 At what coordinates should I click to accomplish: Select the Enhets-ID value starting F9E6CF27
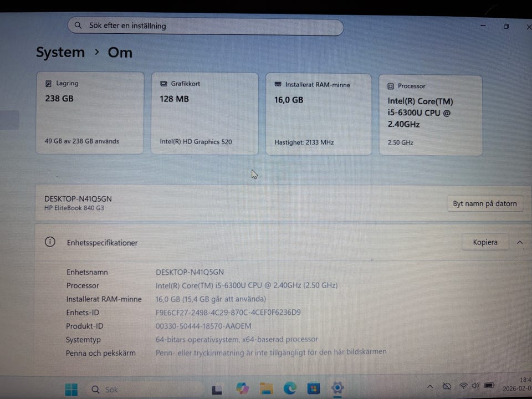pyautogui.click(x=228, y=312)
